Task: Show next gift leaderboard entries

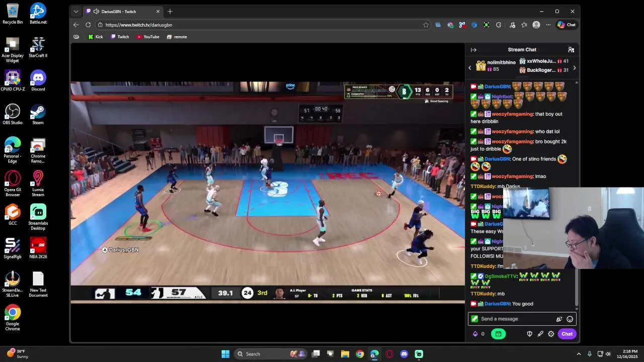Action: [574, 68]
